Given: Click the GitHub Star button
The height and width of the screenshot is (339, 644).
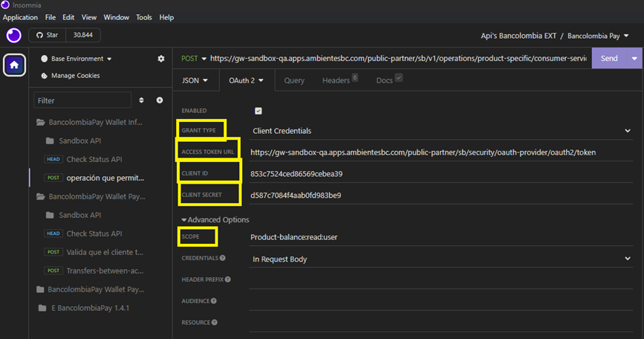Looking at the screenshot, I should pyautogui.click(x=48, y=35).
